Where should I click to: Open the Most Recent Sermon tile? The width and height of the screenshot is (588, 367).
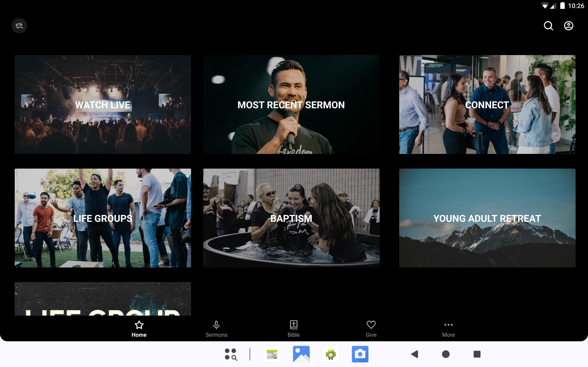click(x=291, y=104)
